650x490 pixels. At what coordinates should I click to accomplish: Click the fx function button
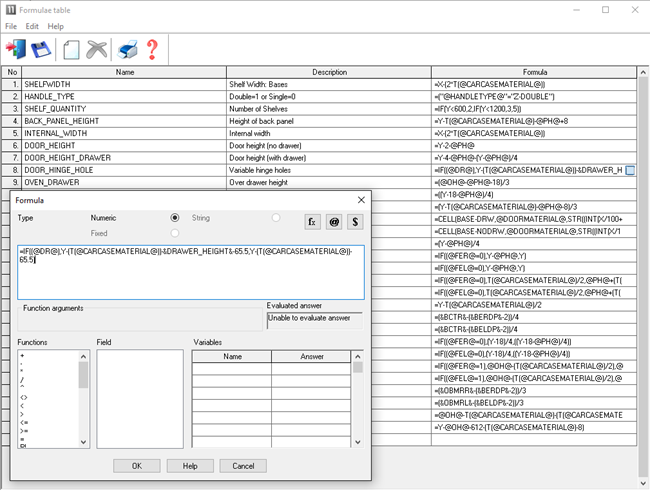pyautogui.click(x=312, y=221)
